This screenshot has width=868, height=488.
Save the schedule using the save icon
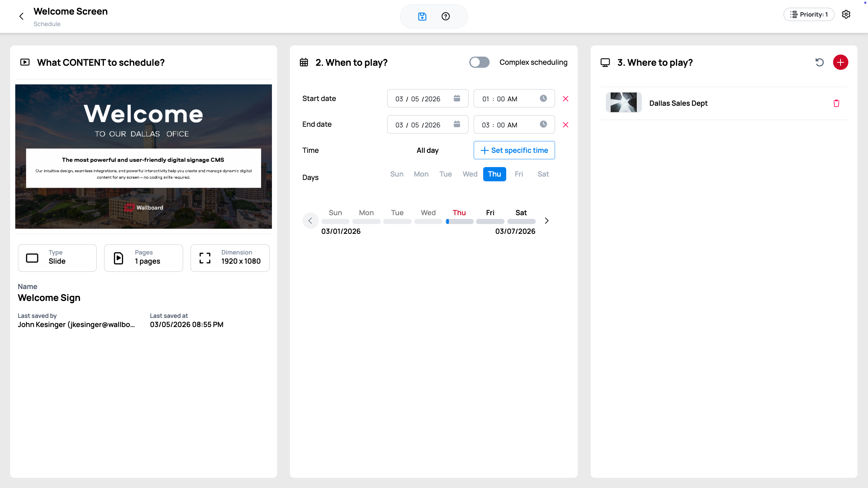click(x=422, y=16)
